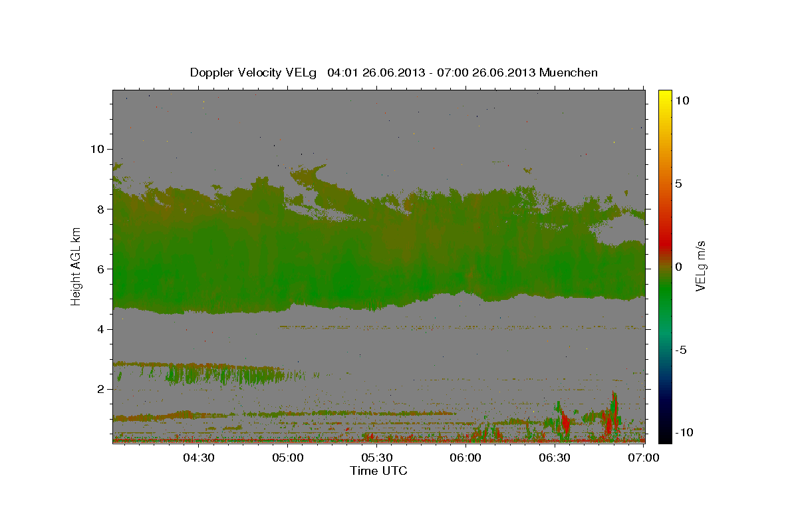Click the yellow top of the colorbar
This screenshot has width=798, height=532.
664,96
